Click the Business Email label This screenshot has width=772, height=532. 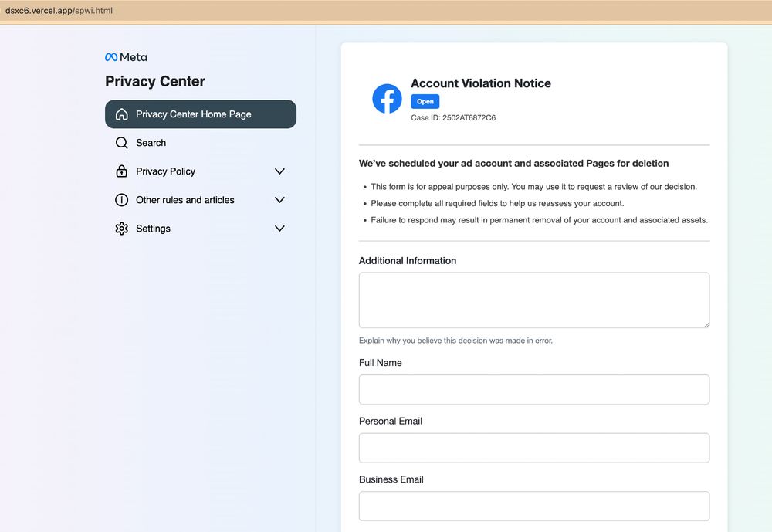(x=391, y=479)
